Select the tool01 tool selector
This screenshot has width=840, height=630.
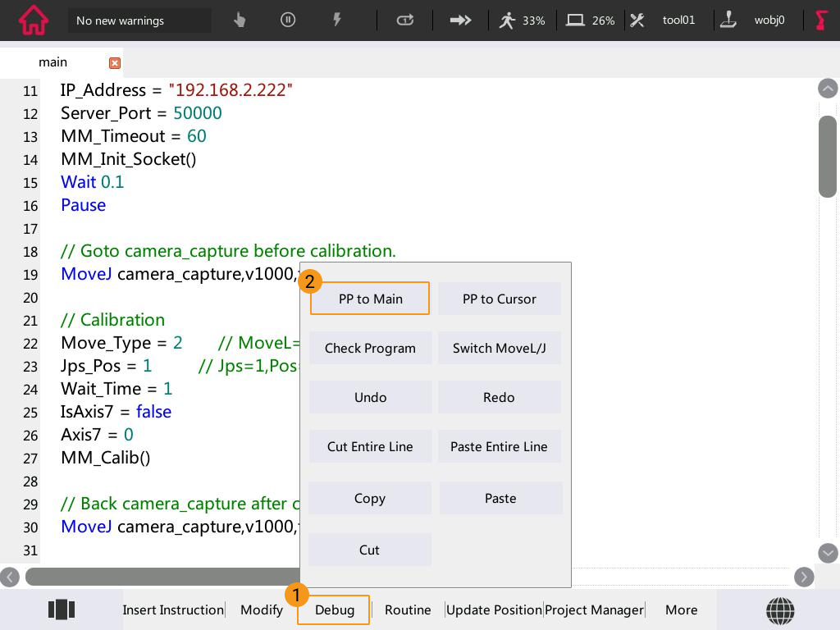663,21
